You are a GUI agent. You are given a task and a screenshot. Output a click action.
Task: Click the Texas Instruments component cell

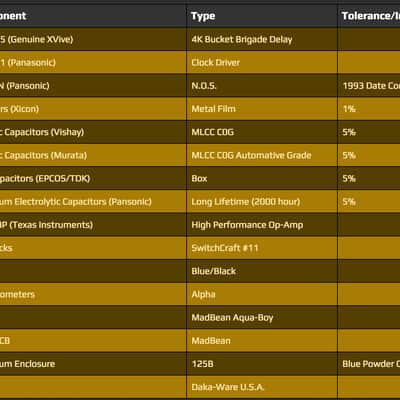[93, 225]
